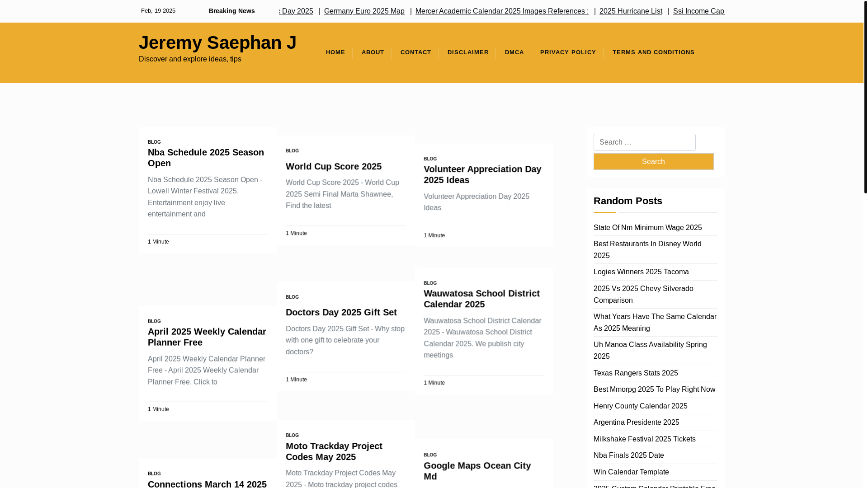The height and width of the screenshot is (488, 868).
Task: Open 2025 Vs 2025 Chevy Silverado Comparison
Action: coord(643,295)
